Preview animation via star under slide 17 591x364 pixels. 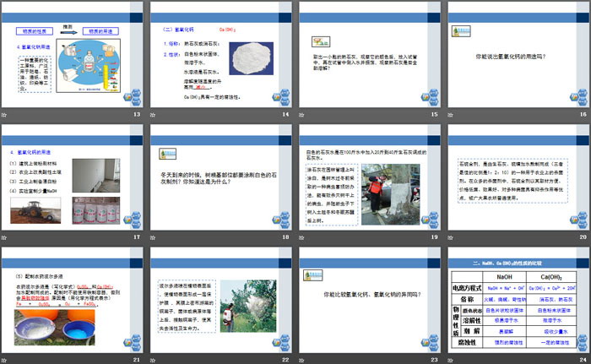coord(5,236)
